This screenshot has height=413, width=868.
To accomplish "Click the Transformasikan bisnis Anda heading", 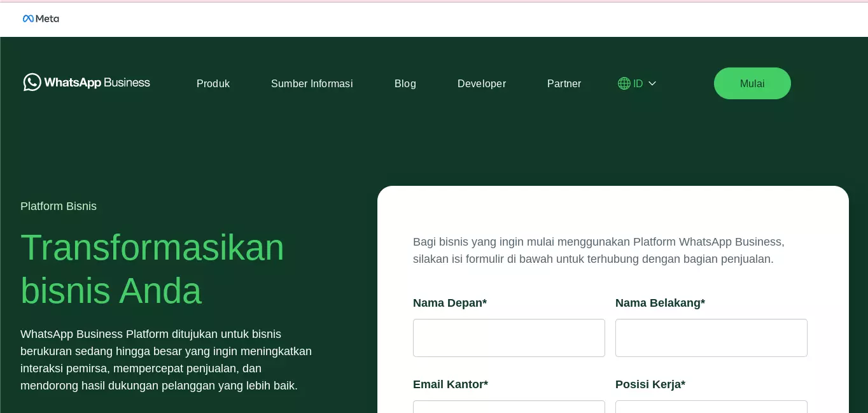I will coord(152,269).
